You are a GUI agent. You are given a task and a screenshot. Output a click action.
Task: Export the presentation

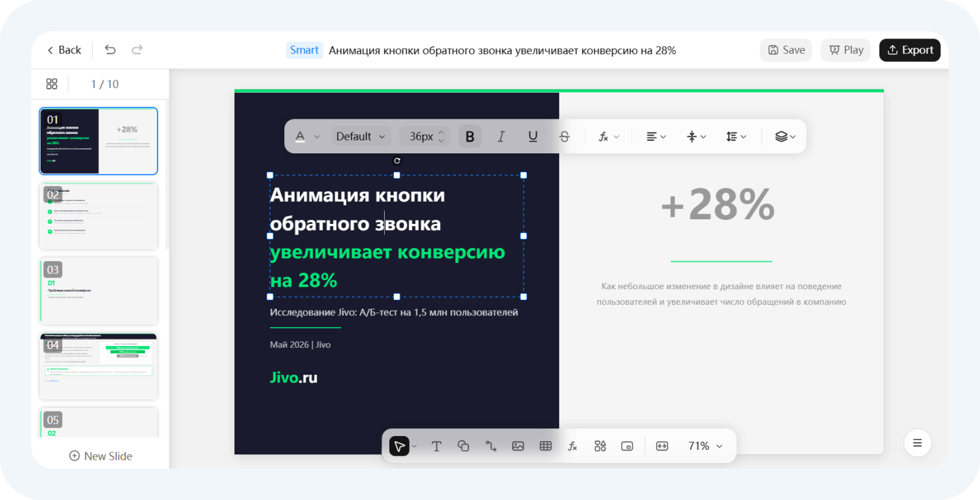coord(909,50)
